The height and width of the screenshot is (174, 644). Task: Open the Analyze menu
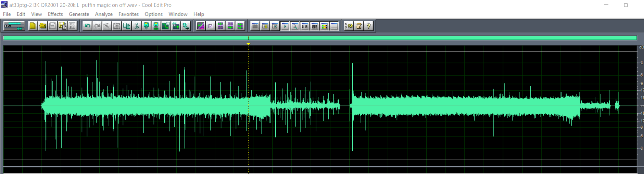point(104,14)
